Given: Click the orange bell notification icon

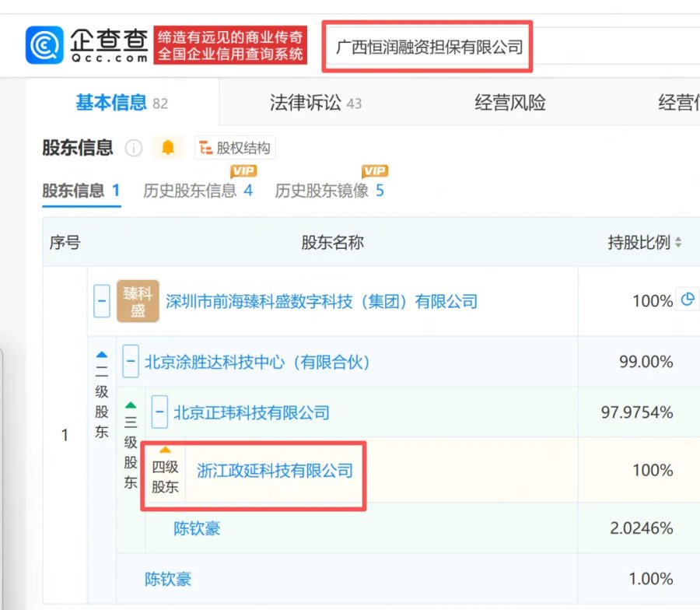Looking at the screenshot, I should tap(168, 147).
